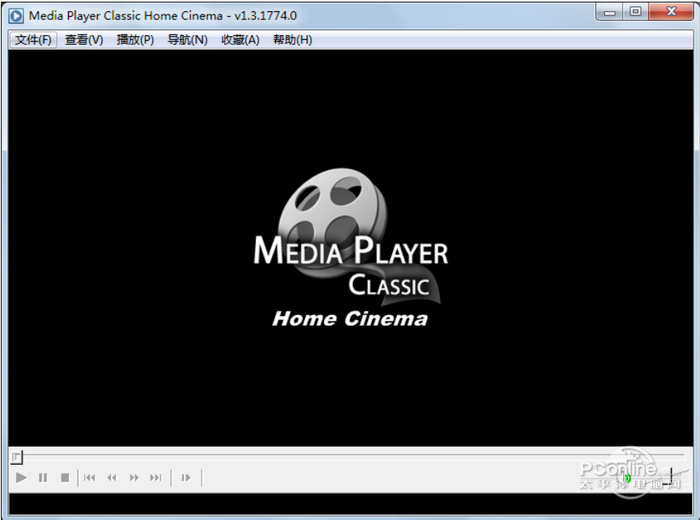Stop playback with the Stop button
This screenshot has width=700, height=520.
[x=65, y=478]
